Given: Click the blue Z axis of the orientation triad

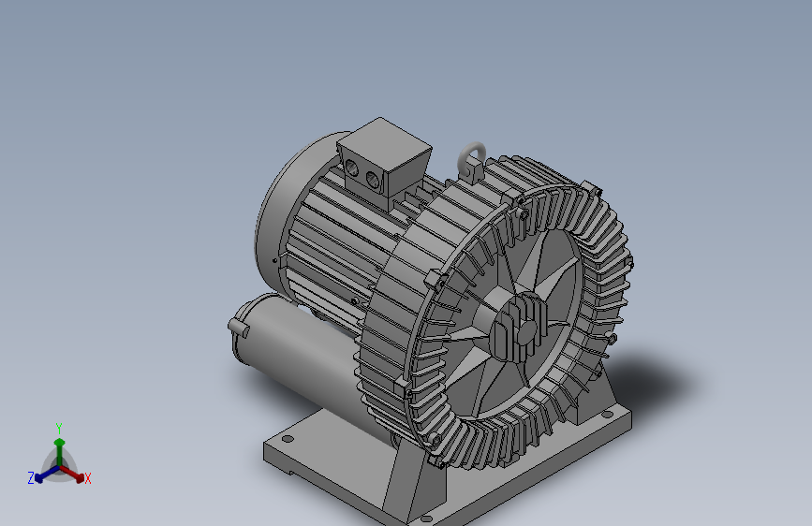Looking at the screenshot, I should click(x=46, y=475).
